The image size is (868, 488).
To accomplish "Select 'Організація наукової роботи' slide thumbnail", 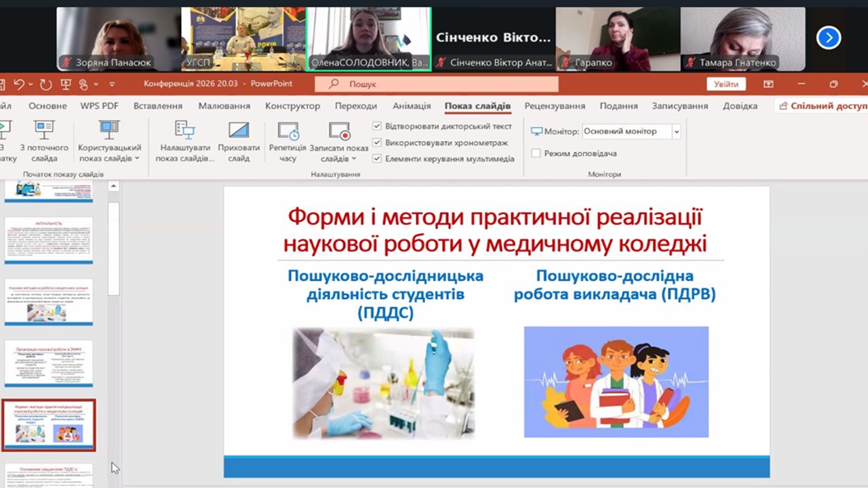I will coord(49,363).
